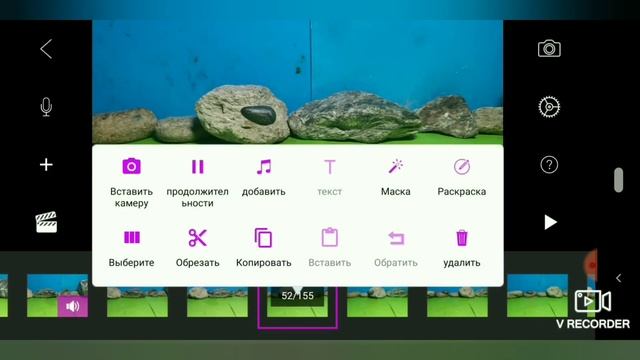
Task: Tap the Выберите frames selection option
Action: tap(131, 248)
